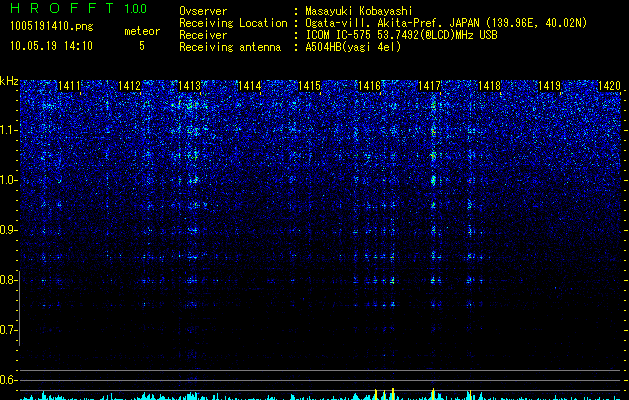Click the 1420 time marker
The image size is (629, 400).
[x=609, y=85]
